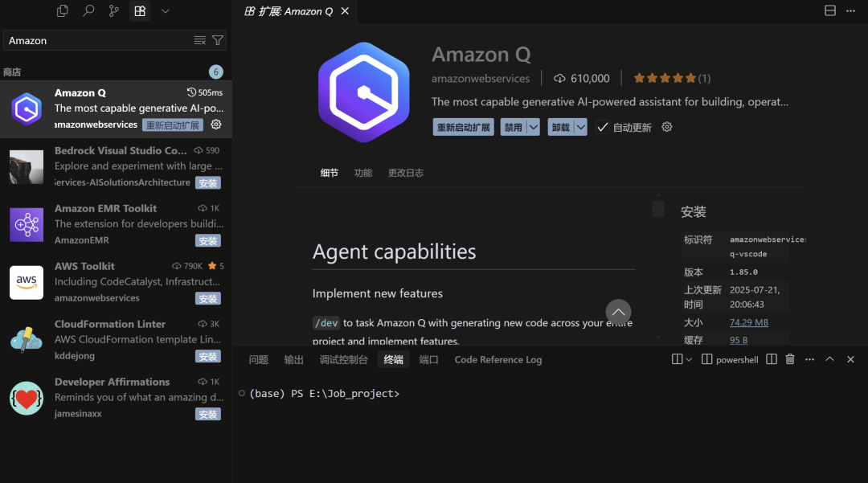Switch to the Debug Console panel tab
The width and height of the screenshot is (868, 483).
point(344,359)
